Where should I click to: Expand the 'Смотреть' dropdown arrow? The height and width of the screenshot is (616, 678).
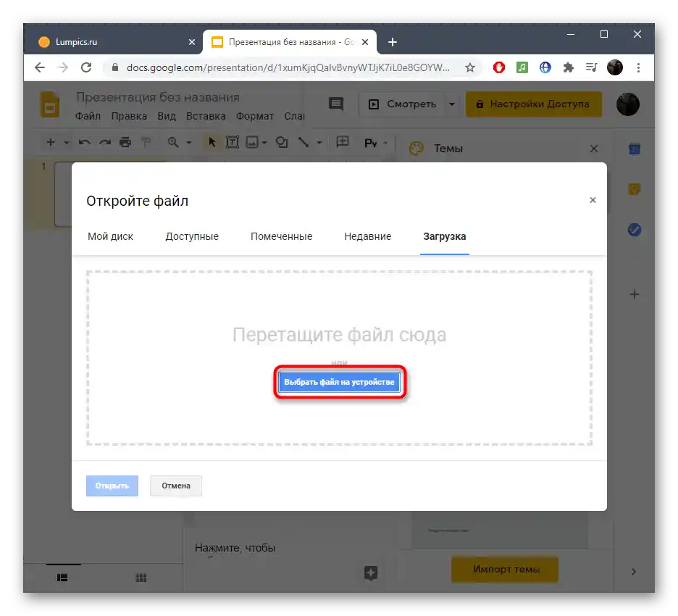click(x=452, y=104)
